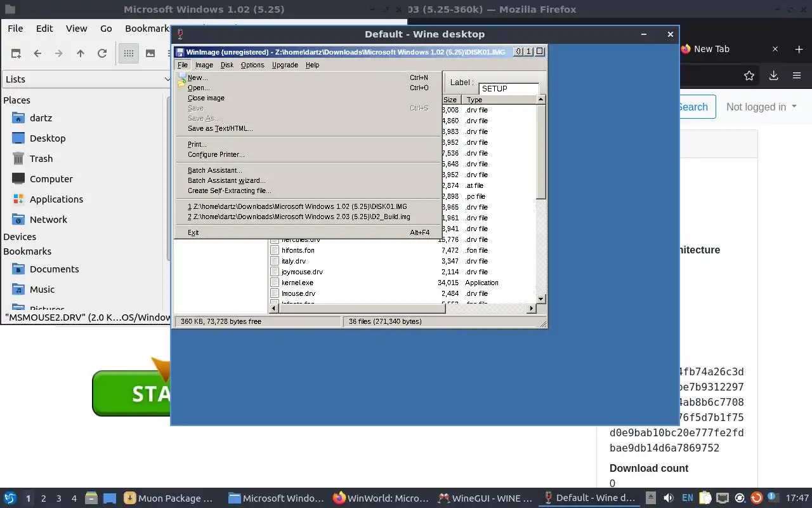812x508 pixels.
Task: Click the italy.drv file icon
Action: (275, 261)
